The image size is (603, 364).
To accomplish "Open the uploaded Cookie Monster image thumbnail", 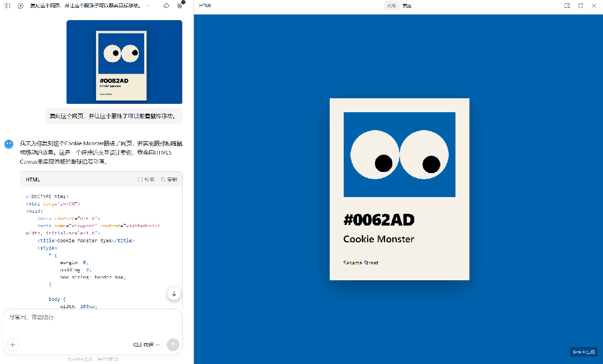I will pos(124,62).
